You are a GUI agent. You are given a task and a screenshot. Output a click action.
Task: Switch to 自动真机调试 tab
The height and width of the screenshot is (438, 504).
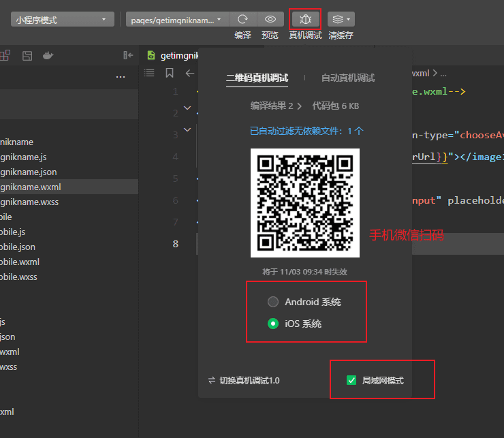[348, 78]
